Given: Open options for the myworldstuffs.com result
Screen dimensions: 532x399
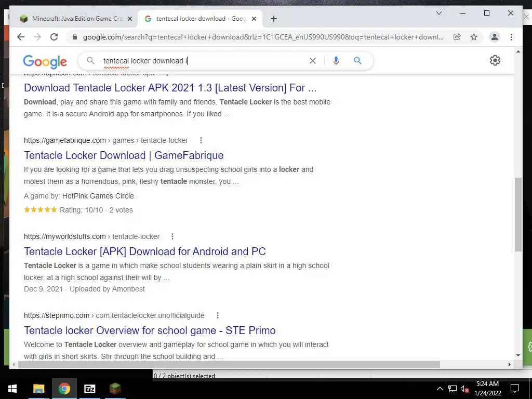Looking at the screenshot, I should (172, 236).
